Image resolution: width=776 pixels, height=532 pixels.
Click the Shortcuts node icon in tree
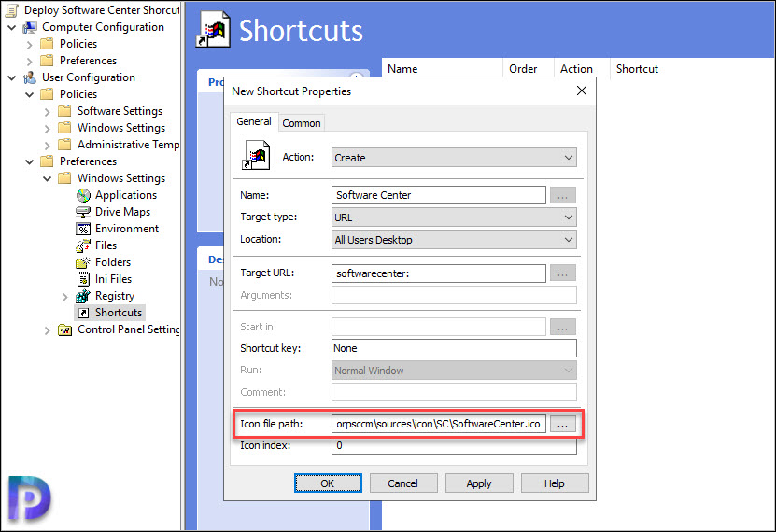point(84,313)
